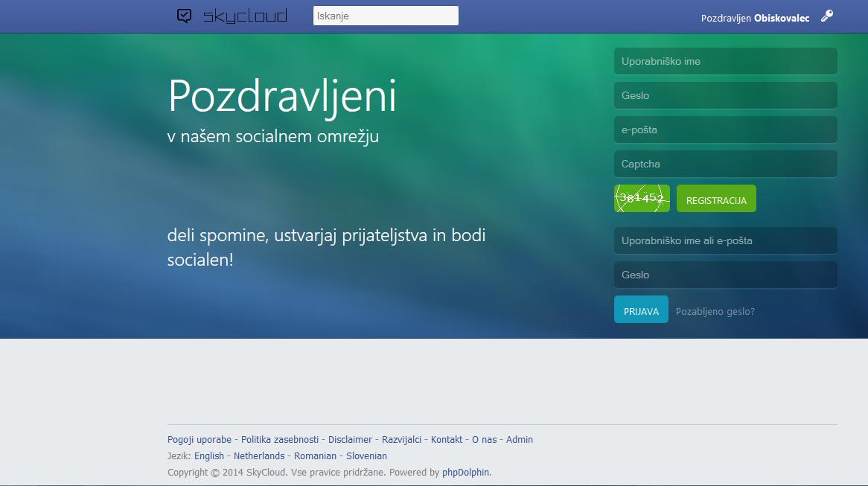Open the Kontakt footer link
Viewport: 868px width, 486px height.
click(x=447, y=440)
